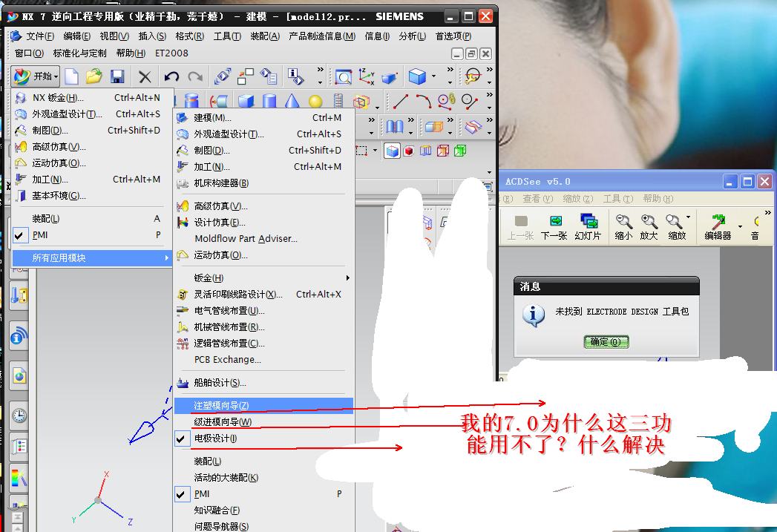
Task: Select 设计仿真(E) menu entry
Action: pos(263,223)
